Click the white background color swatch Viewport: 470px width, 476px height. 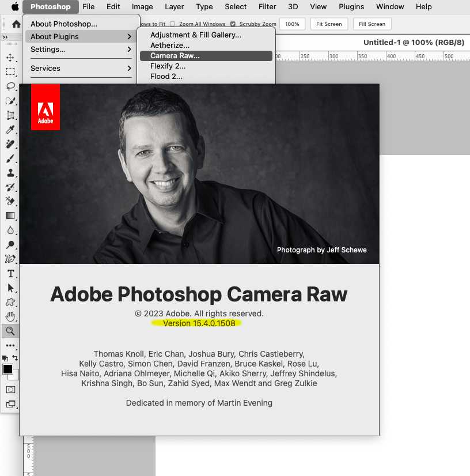tap(15, 376)
